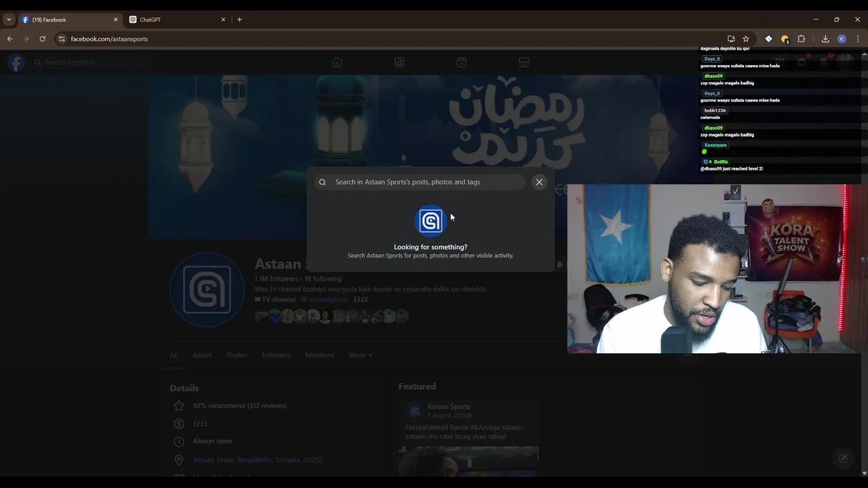
Task: Open a new browser tab
Action: point(239,20)
